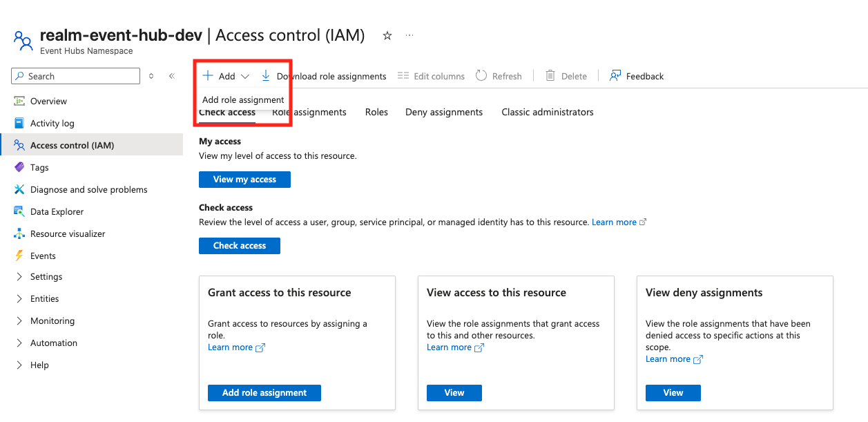Viewport: 868px width, 422px height.
Task: Select Add role assignment menu entry
Action: coord(243,99)
